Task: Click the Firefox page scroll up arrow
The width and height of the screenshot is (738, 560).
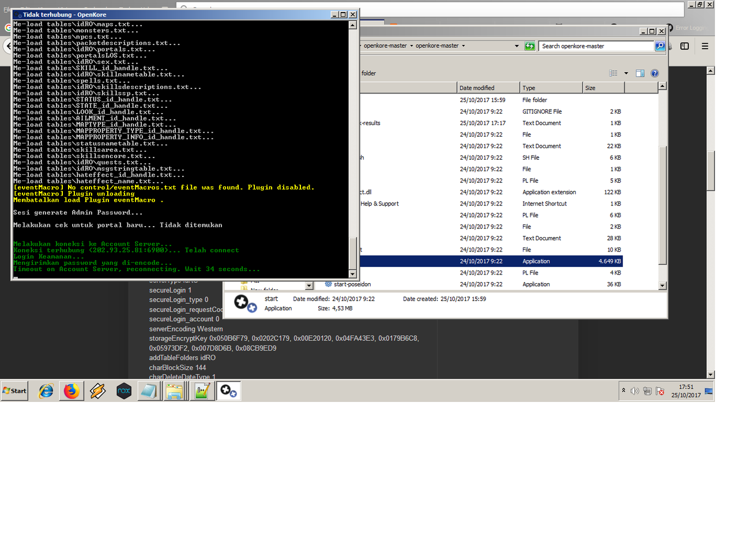Action: (x=710, y=70)
